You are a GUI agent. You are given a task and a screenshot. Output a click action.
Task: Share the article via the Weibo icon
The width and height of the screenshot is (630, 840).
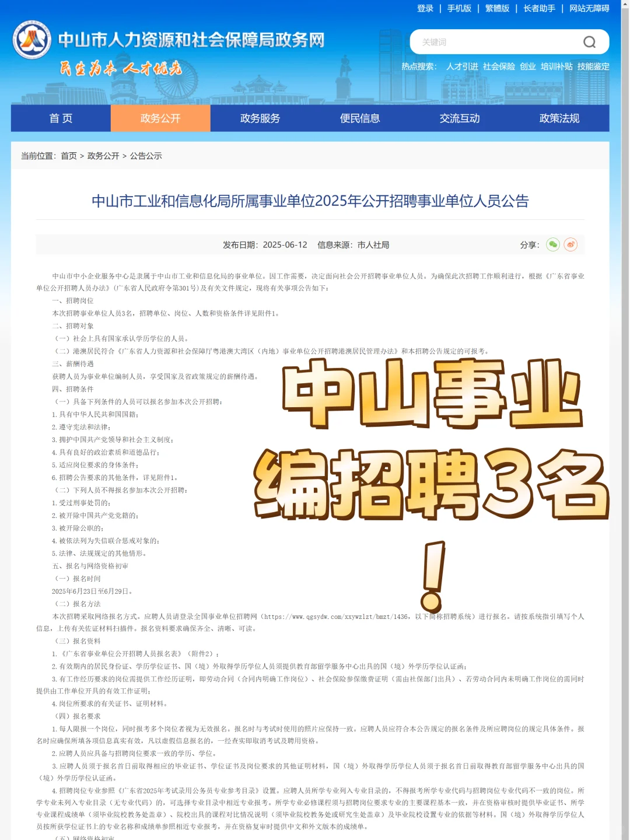[x=571, y=245]
